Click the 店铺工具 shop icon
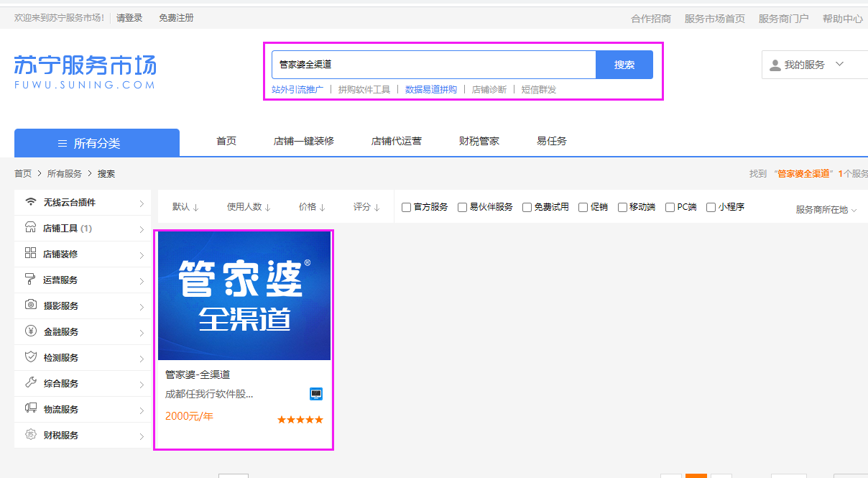Image resolution: width=868 pixels, height=478 pixels. tap(30, 228)
